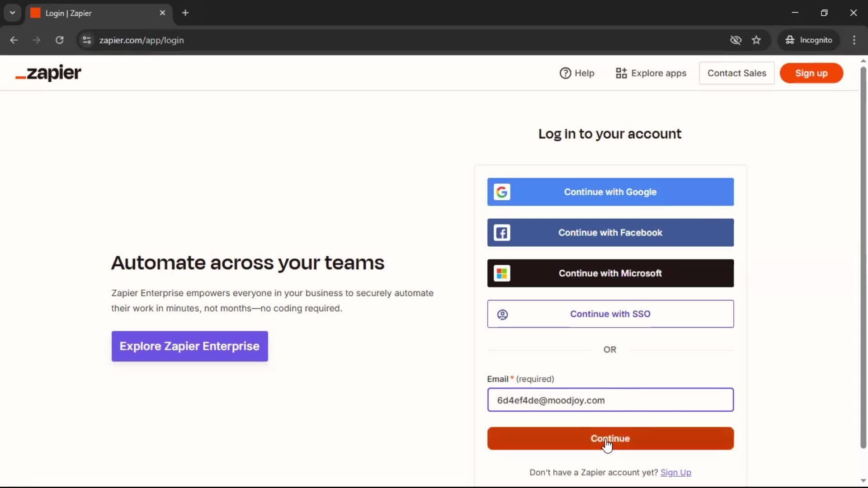Open a new browser tab
868x488 pixels.
click(185, 13)
